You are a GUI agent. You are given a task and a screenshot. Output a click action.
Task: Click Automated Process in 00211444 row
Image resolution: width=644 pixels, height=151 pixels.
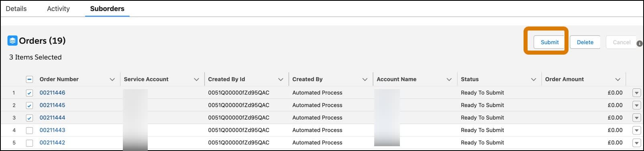(x=317, y=118)
